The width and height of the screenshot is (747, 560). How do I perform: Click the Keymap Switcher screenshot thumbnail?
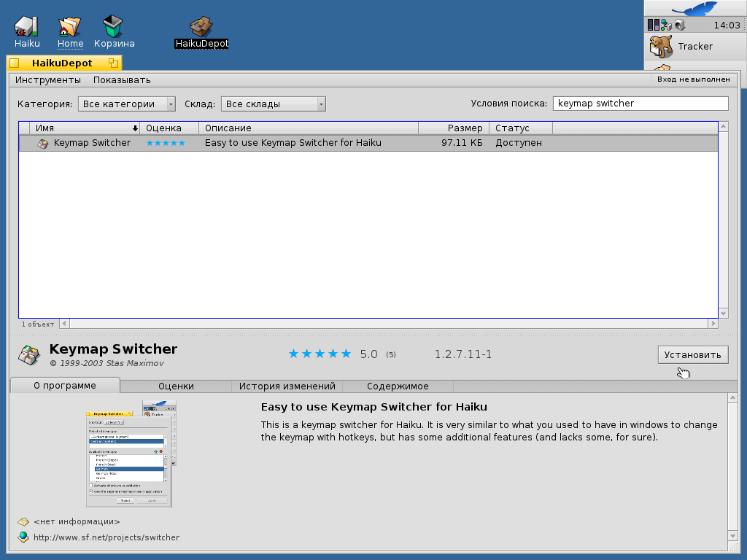pyautogui.click(x=131, y=454)
